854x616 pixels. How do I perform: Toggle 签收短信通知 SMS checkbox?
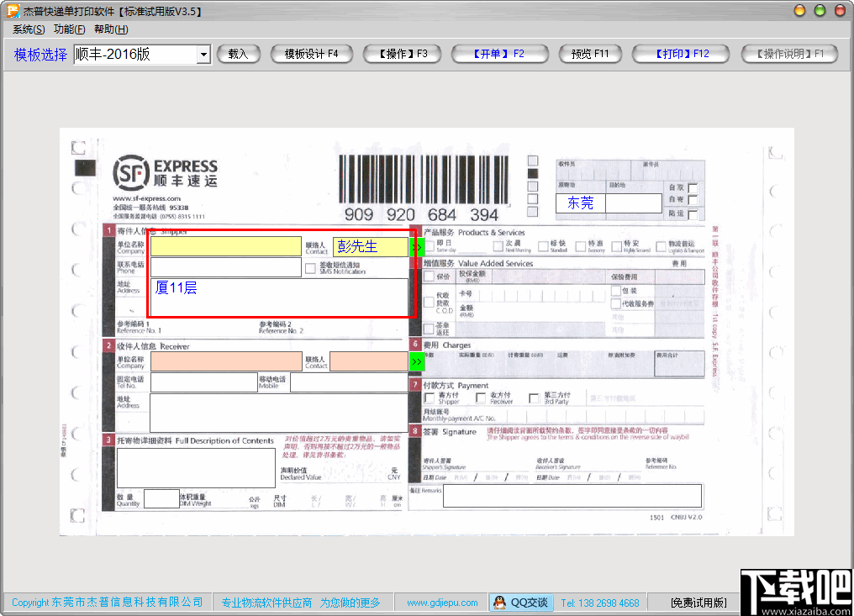pos(310,269)
